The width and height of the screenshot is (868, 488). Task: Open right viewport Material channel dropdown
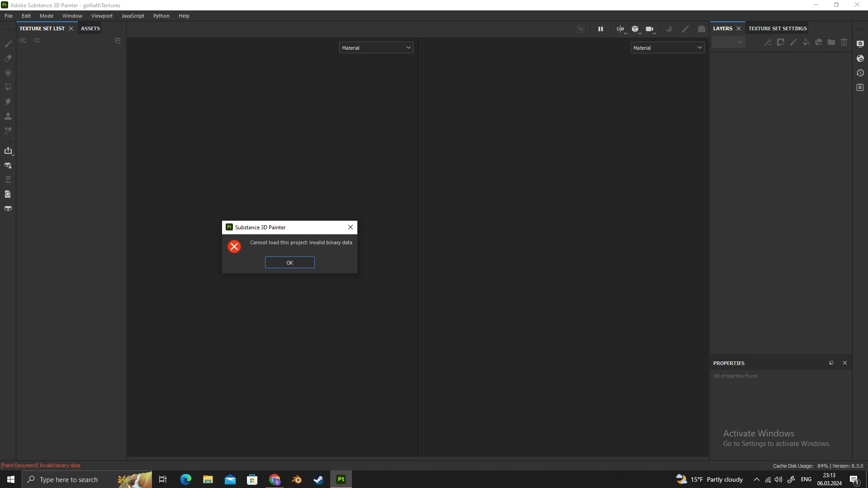click(x=667, y=47)
